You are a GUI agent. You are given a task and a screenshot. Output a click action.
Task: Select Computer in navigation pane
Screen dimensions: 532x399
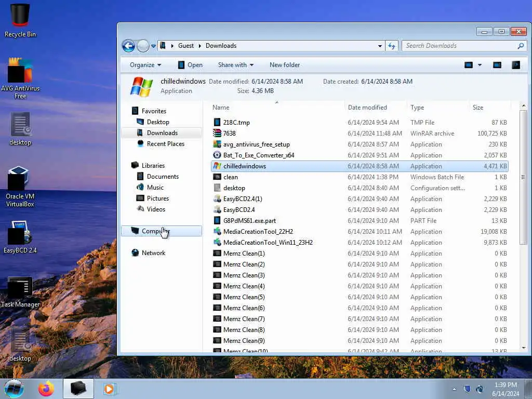pos(162,231)
